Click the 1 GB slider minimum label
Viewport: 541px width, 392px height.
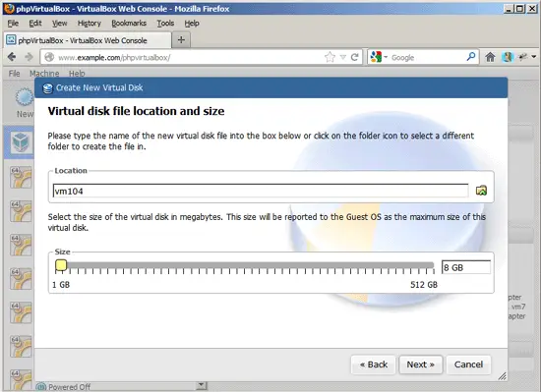(61, 285)
